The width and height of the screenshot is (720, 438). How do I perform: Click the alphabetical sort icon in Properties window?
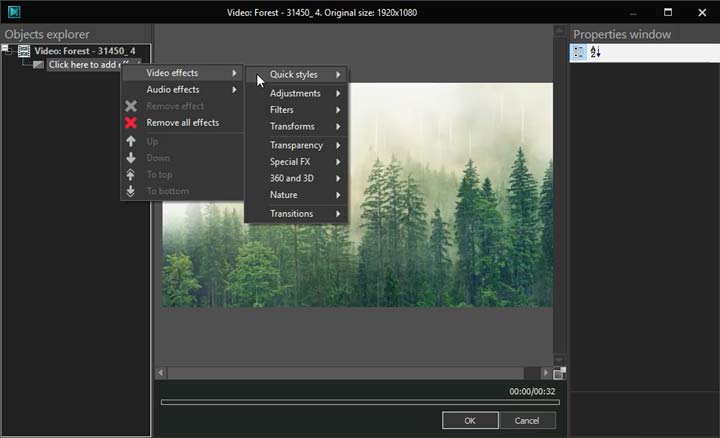click(596, 52)
